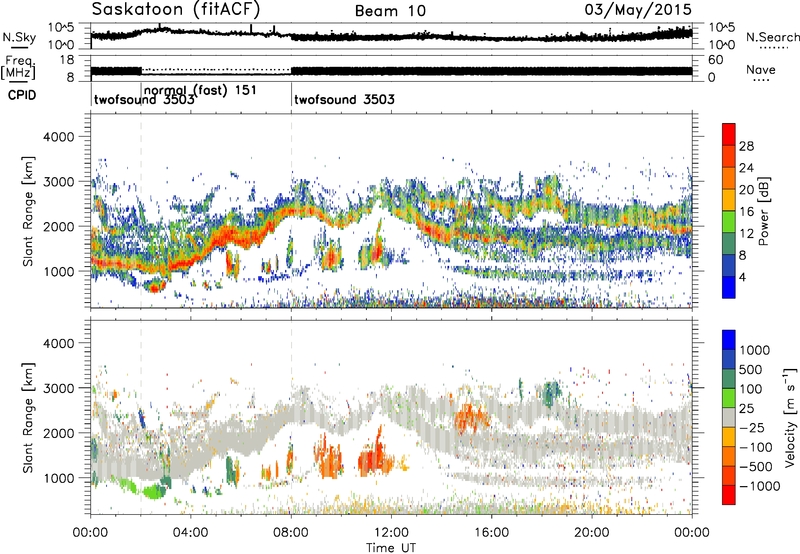
Task: Click the "16" value on the Power colorbar
Action: click(x=746, y=212)
